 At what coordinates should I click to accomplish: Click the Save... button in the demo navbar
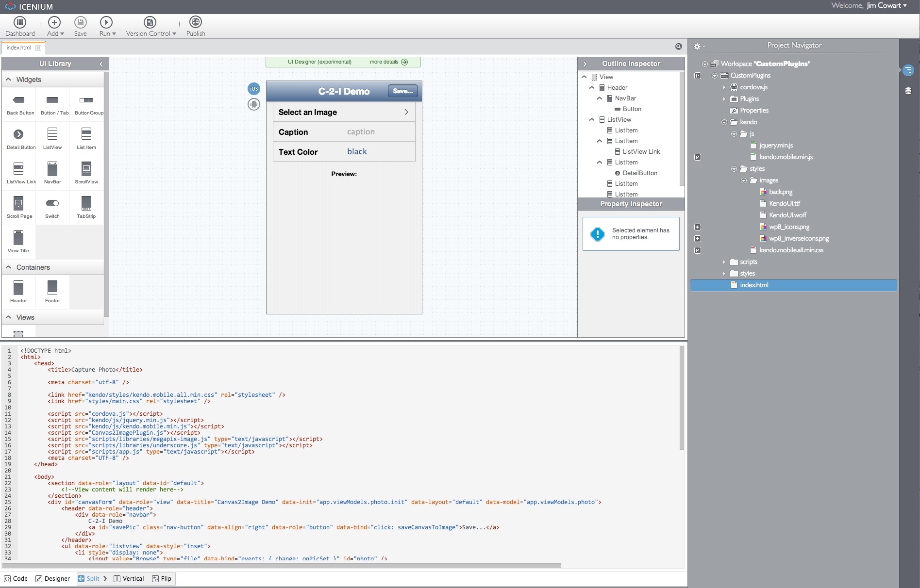point(402,91)
